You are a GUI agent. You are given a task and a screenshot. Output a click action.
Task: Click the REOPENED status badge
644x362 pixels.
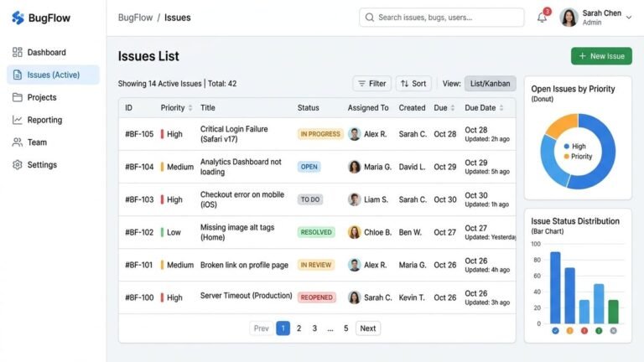(x=317, y=297)
